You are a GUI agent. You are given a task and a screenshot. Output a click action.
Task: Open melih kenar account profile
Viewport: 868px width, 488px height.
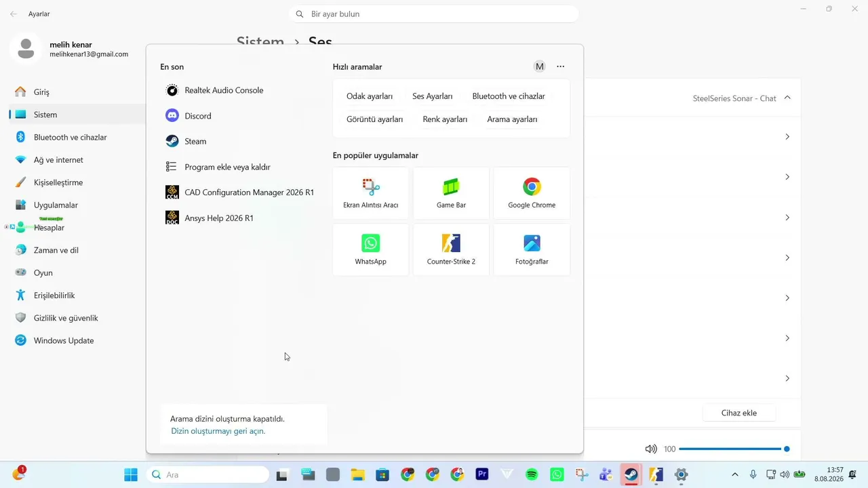[71, 49]
